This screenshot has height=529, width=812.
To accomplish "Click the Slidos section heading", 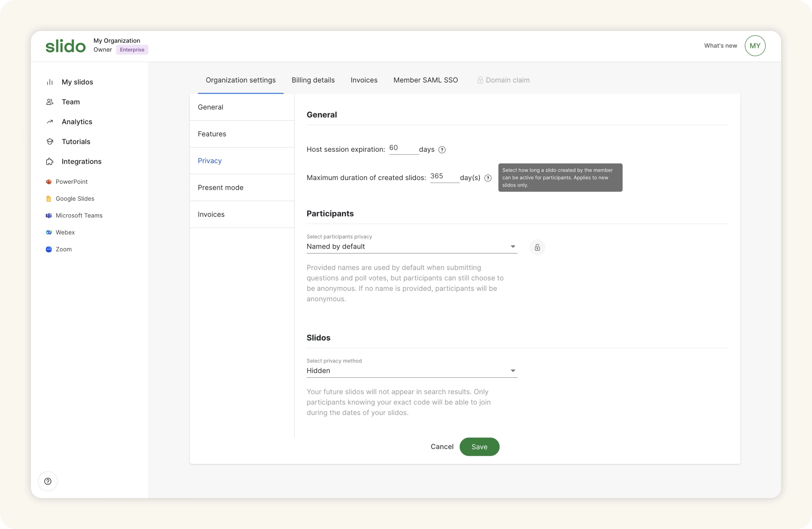I will point(318,338).
